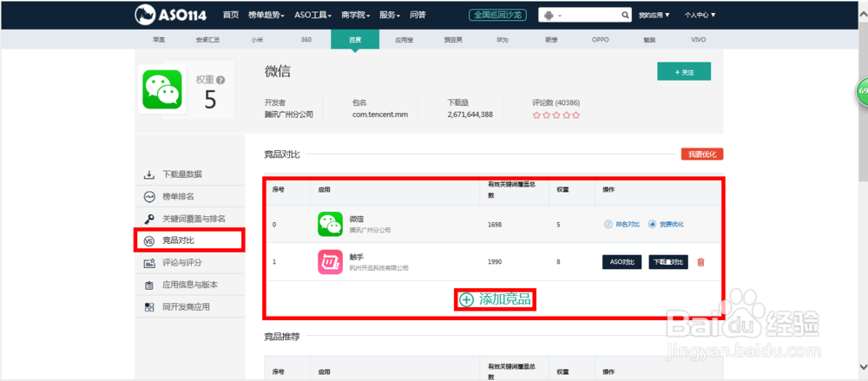Screen dimensions: 868x381
Task: Click the 评论与评分 sidebar icon
Action: point(149,263)
